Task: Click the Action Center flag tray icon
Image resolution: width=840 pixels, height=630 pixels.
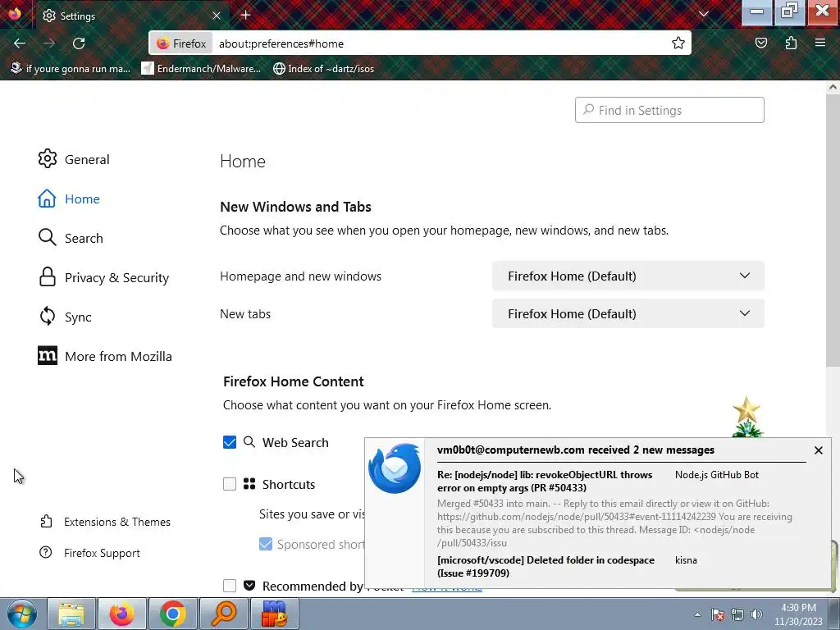Action: [718, 614]
